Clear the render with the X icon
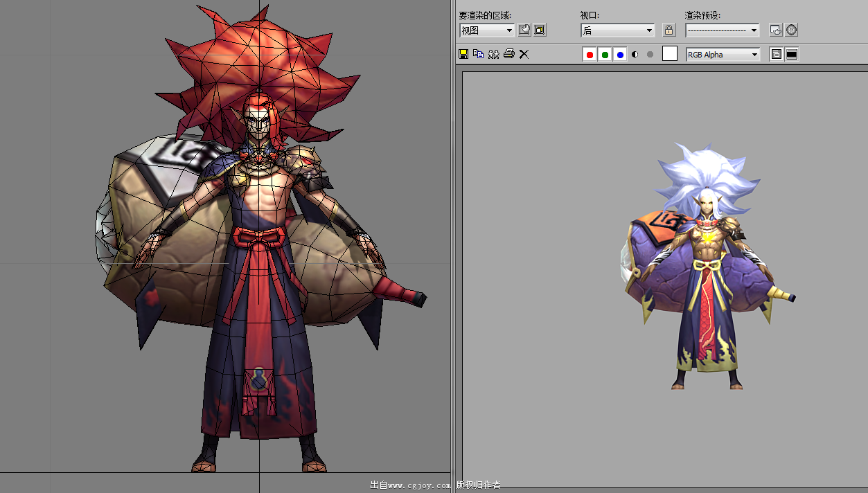Screen dimensions: 868x493 pyautogui.click(x=524, y=54)
